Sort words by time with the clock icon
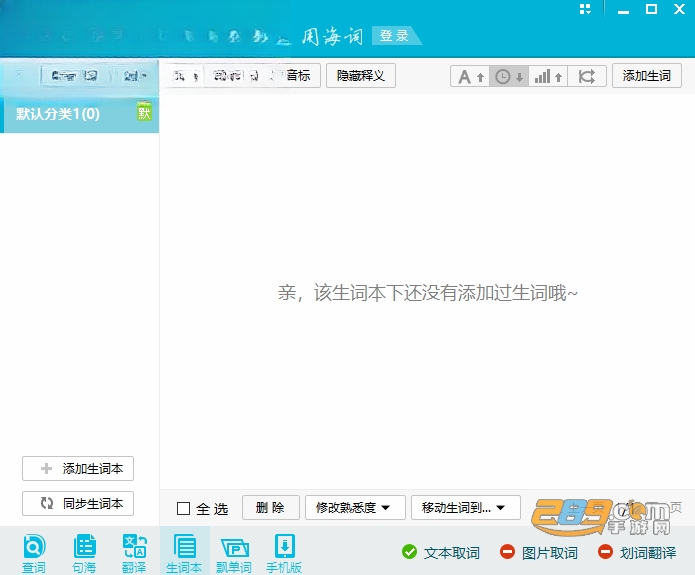The image size is (695, 575). (x=509, y=77)
